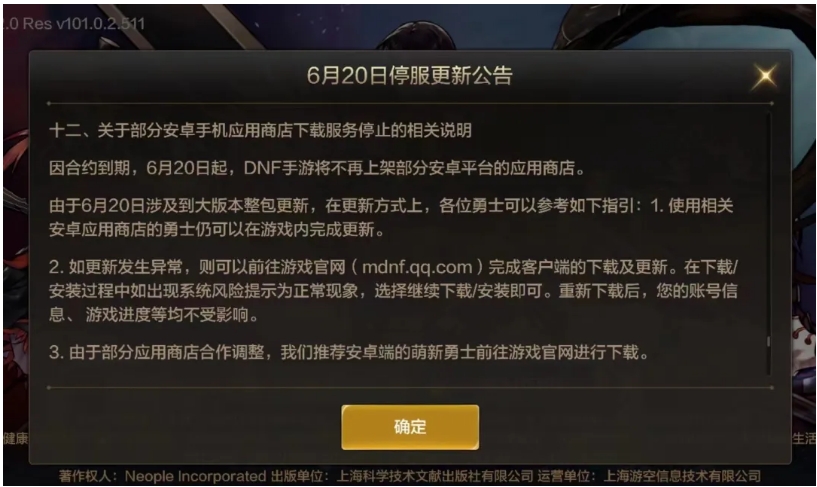Click the 出版单位 上海科学技术文献出版社 footer text
Viewport: 817px width, 487px height.
[402, 476]
